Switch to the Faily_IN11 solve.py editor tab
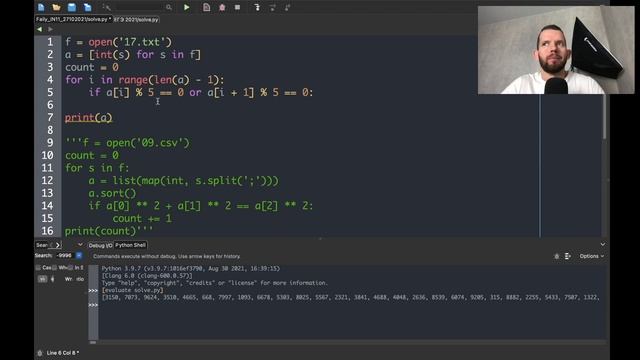This screenshot has width=640, height=360. [x=73, y=19]
